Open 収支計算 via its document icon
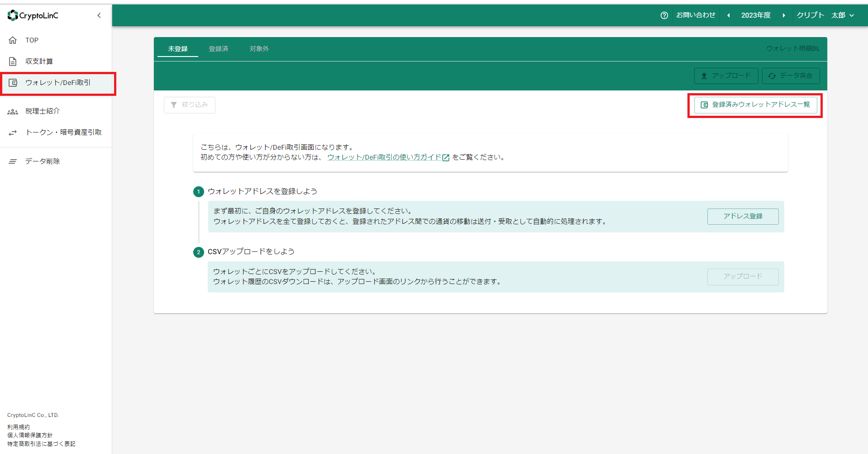This screenshot has height=454, width=868. [x=13, y=61]
